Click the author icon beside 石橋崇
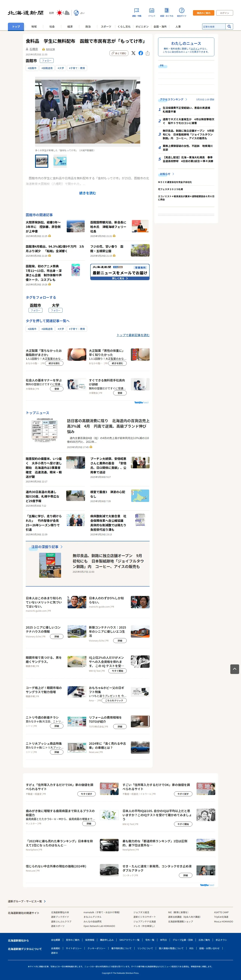Screen dimensions: 241x980 27,49
